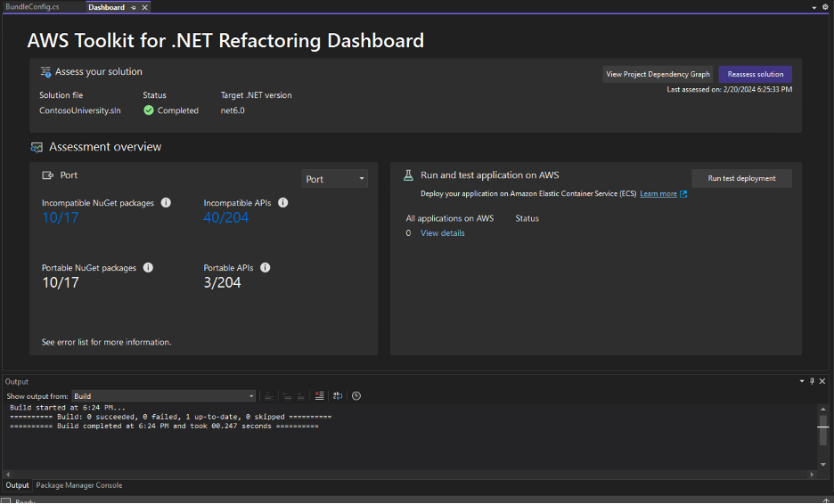The height and width of the screenshot is (504, 834).
Task: Click the Reassess solution button
Action: (x=755, y=75)
